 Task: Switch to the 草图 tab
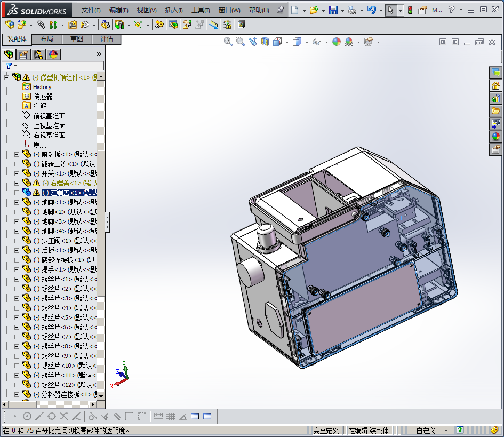76,39
